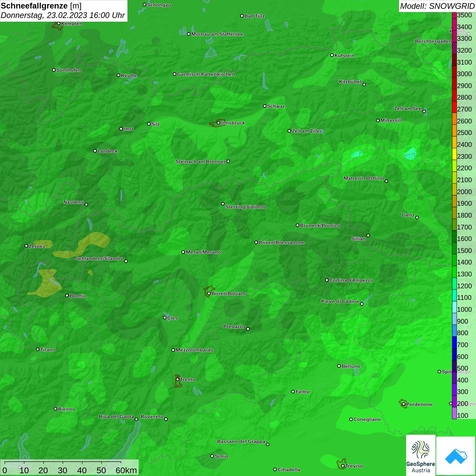Click the Schneefallgrenze [m] title

41,6
